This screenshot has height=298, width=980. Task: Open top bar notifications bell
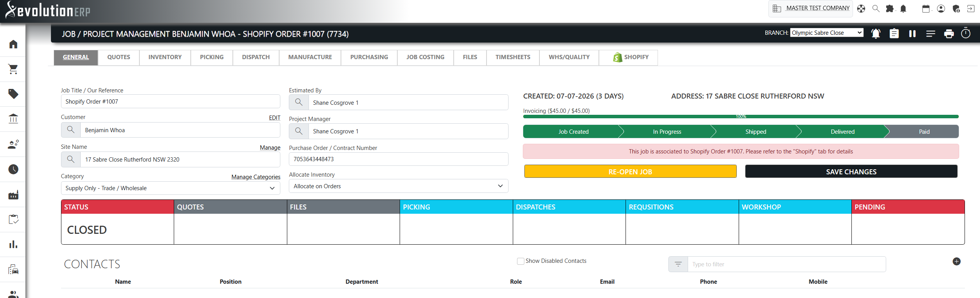click(x=903, y=9)
